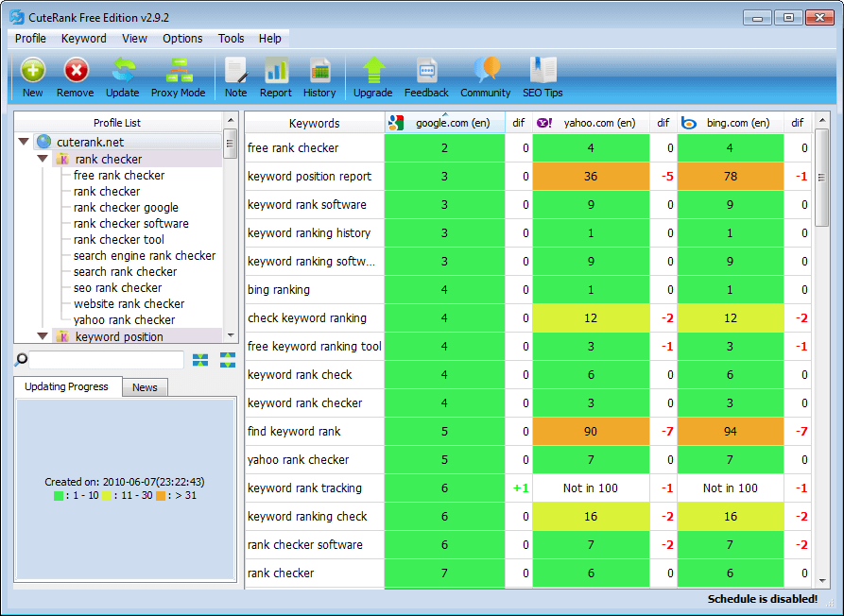Click the New profile toolbar icon
Screen dimensions: 844x616
tap(33, 71)
